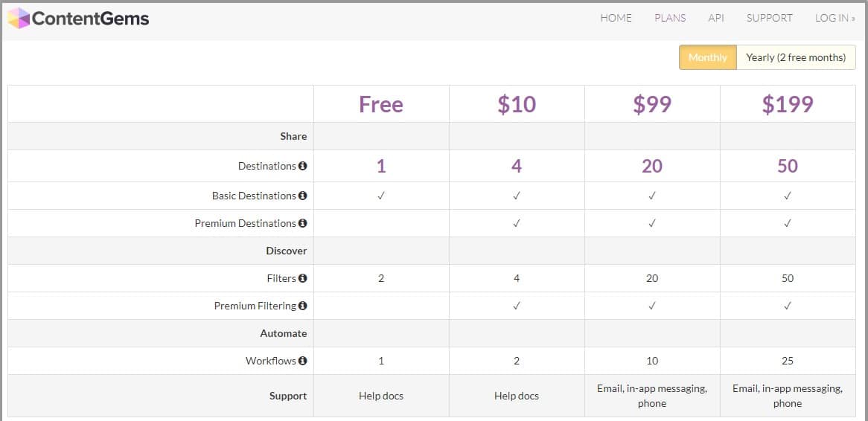
Task: Select the Free plan heading
Action: click(381, 104)
